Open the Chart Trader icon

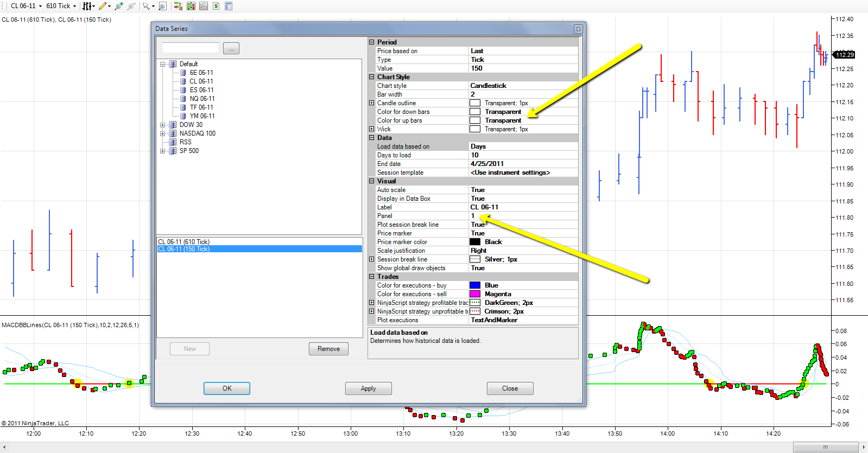click(x=178, y=6)
